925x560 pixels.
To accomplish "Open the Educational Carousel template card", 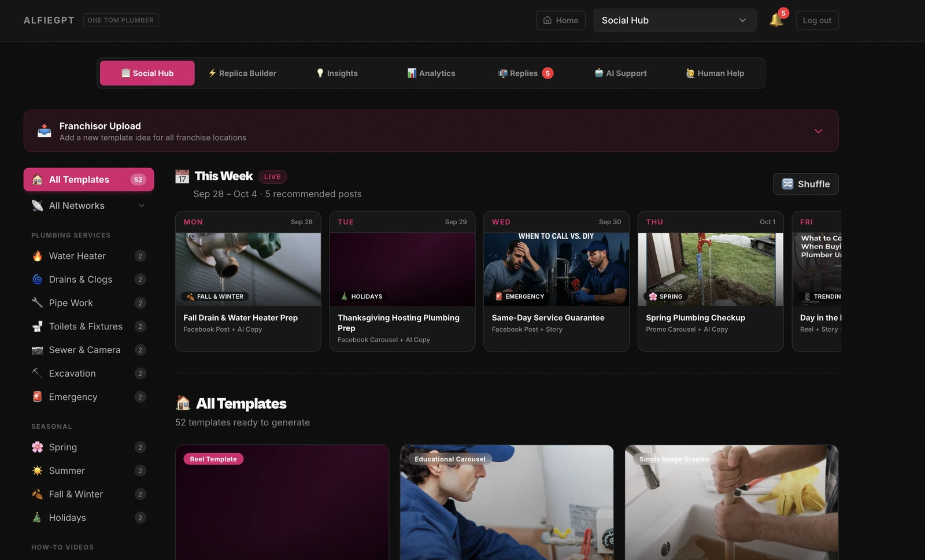I will pyautogui.click(x=507, y=502).
